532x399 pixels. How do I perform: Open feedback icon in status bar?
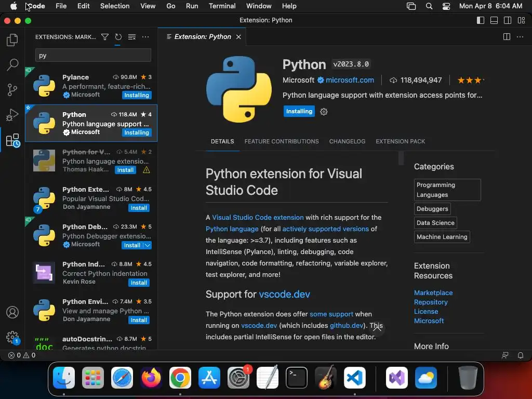505,355
